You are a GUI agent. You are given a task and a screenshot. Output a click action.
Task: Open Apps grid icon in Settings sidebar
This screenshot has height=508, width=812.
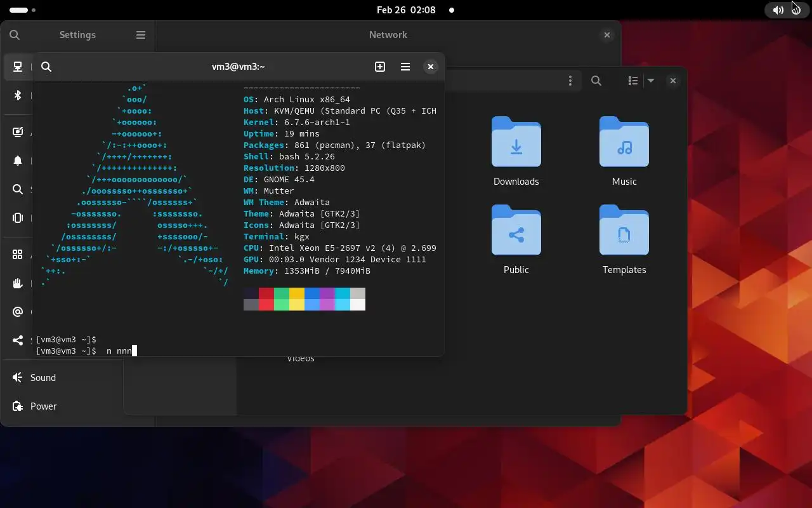pyautogui.click(x=18, y=255)
